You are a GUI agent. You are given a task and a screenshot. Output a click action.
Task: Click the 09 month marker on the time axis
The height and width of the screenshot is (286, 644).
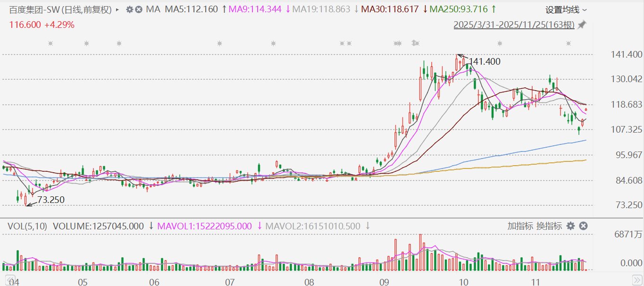384,282
